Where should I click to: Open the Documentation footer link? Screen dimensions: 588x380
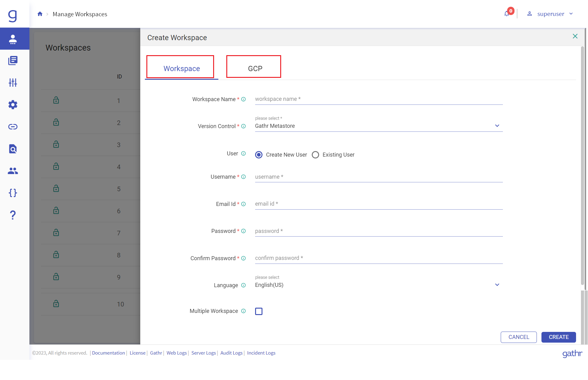click(x=108, y=353)
